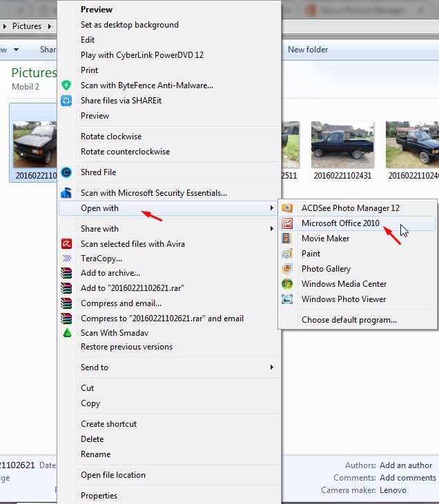Click the New folder toolbar button
The height and width of the screenshot is (504, 439).
tap(308, 50)
